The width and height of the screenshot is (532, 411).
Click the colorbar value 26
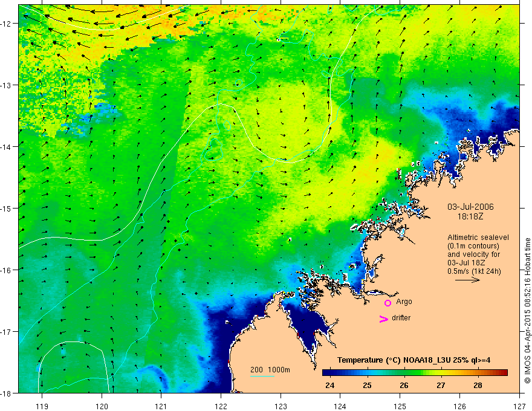404,386
